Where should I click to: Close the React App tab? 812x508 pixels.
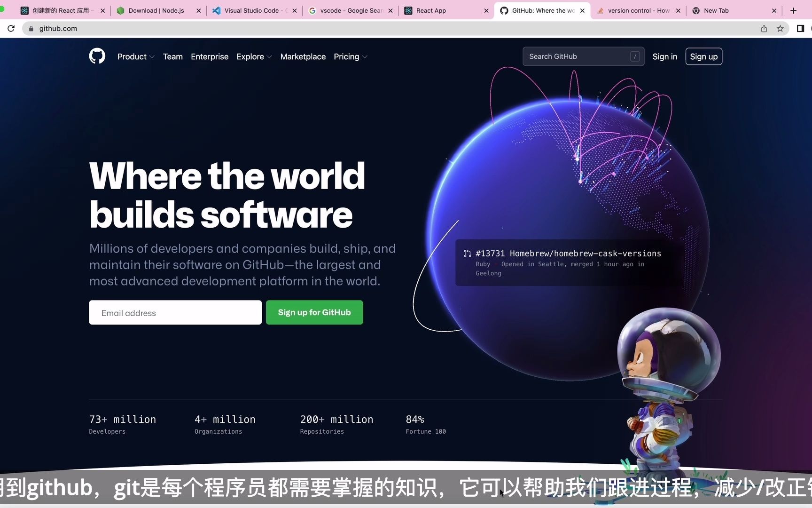click(486, 10)
